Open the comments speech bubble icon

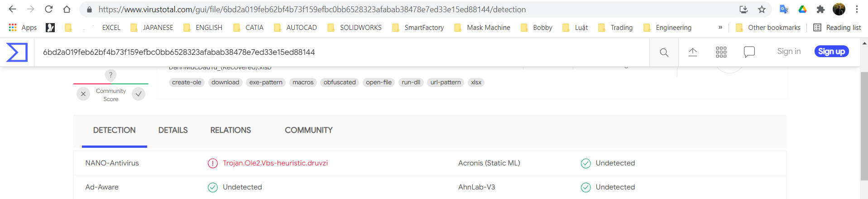coord(749,52)
